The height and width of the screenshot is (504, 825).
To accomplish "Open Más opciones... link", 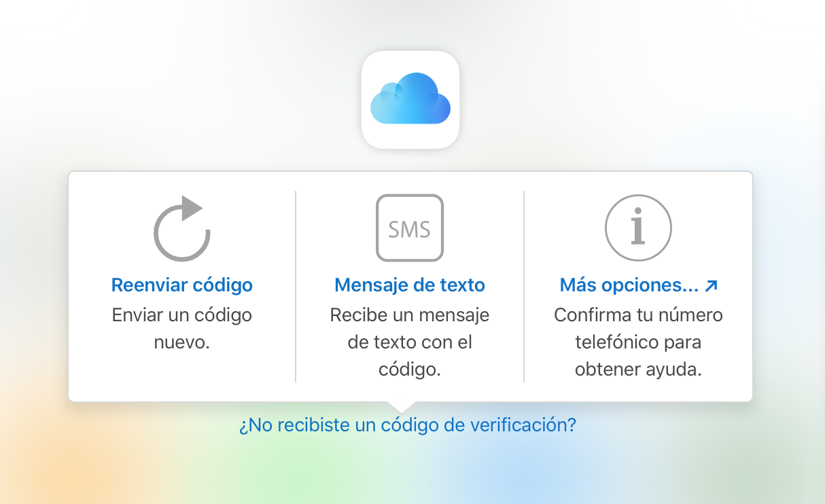I will tap(629, 285).
